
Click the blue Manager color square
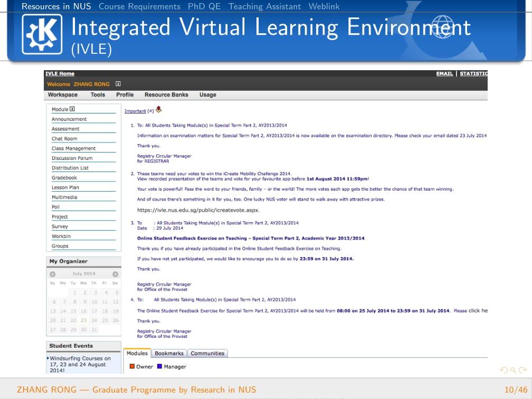pos(159,366)
